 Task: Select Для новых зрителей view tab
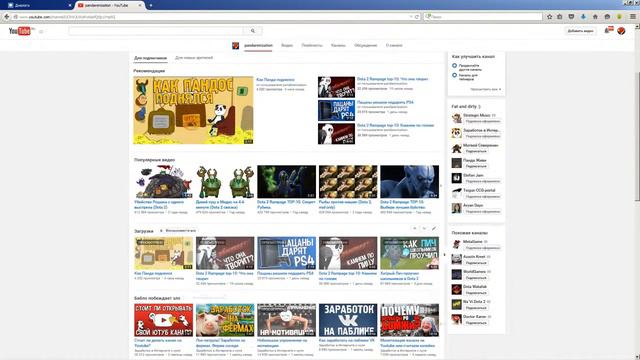coord(194,58)
